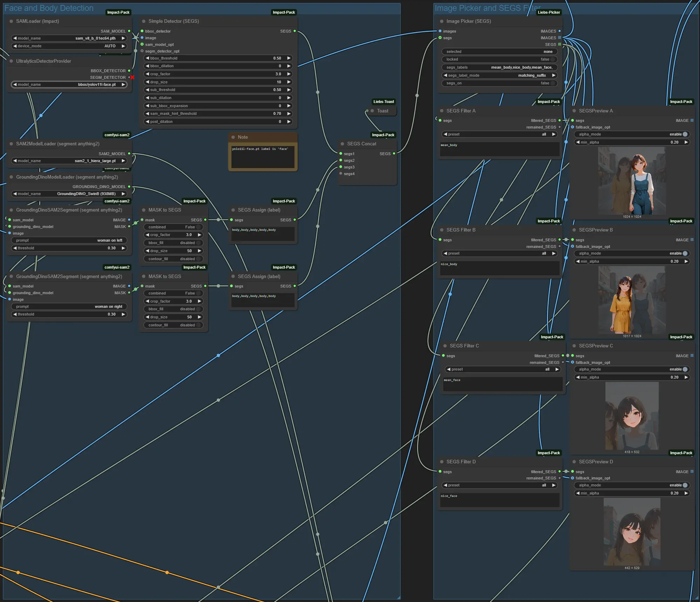Disable alpha_mode in the SEGSPreview A node
Viewport: 700px width, 602px height.
(684, 134)
